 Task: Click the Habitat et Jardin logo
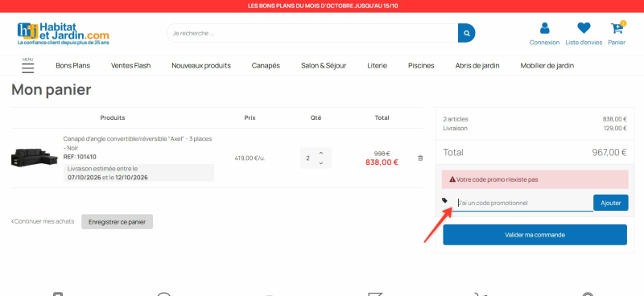(x=64, y=34)
